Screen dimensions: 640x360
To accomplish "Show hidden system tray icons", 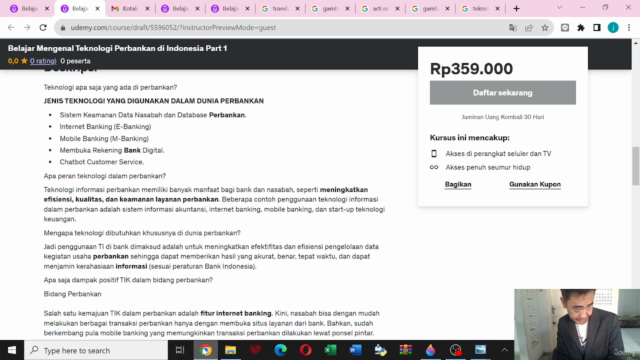I will 504,350.
